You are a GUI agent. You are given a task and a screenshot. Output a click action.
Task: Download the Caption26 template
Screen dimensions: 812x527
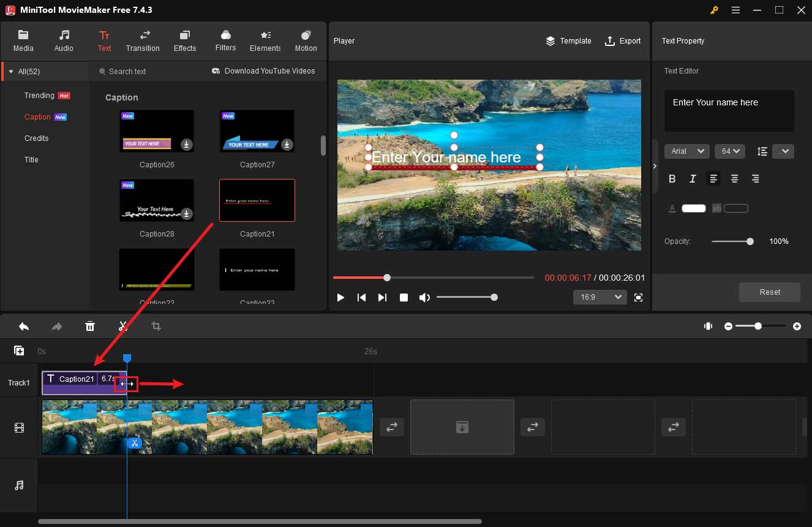(187, 145)
